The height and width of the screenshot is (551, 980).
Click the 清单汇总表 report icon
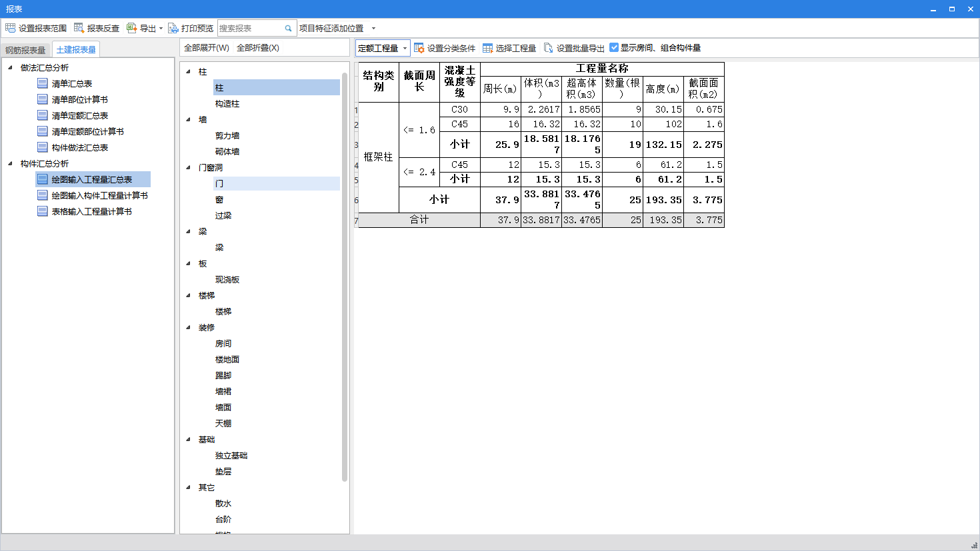[43, 83]
